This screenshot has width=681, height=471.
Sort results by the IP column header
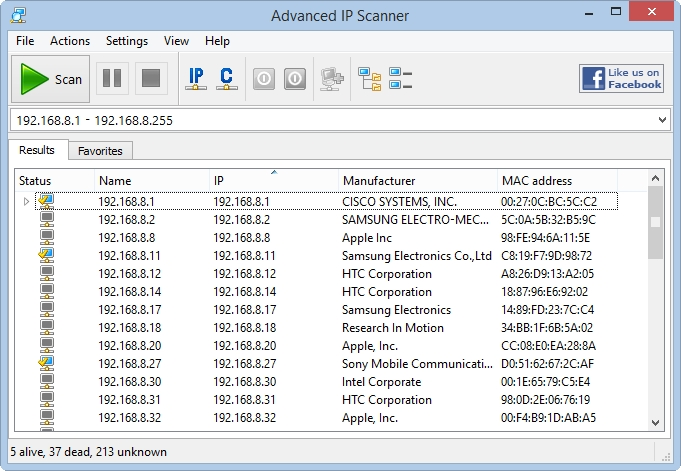pyautogui.click(x=274, y=180)
